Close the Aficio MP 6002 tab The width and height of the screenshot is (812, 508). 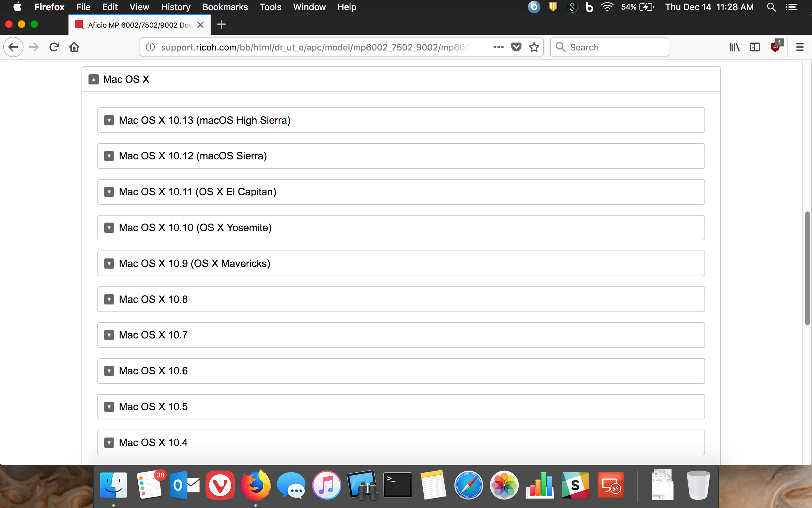pyautogui.click(x=200, y=25)
